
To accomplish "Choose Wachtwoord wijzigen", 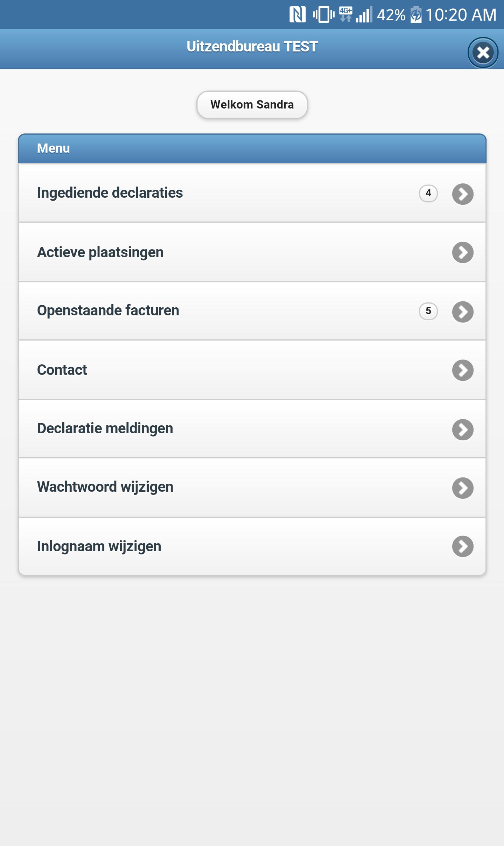I will tap(252, 488).
